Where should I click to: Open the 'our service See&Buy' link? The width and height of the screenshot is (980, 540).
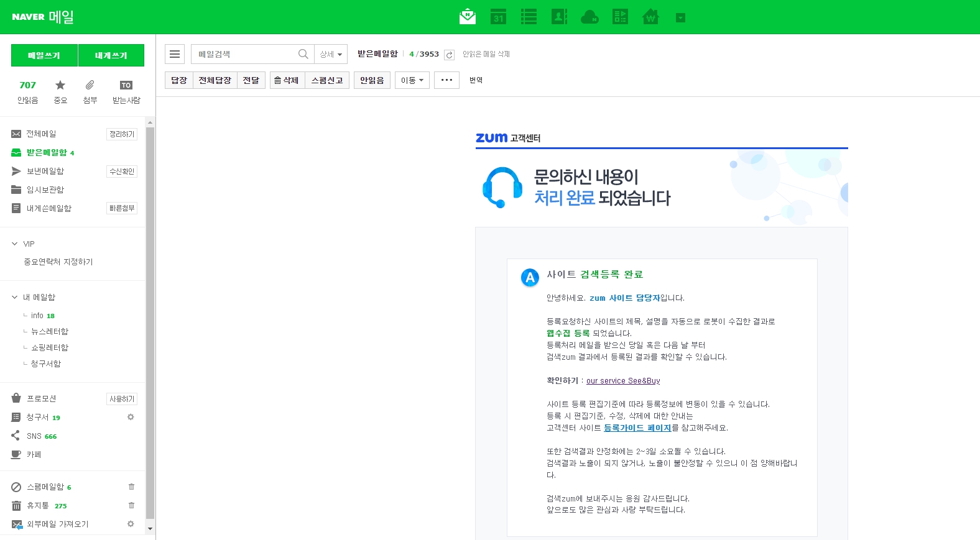623,381
